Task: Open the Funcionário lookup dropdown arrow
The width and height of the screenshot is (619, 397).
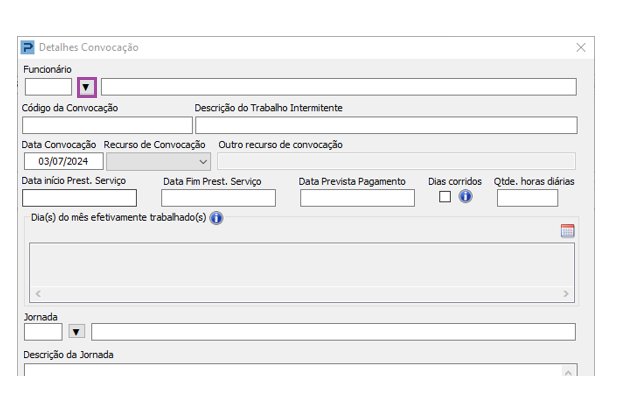Action: coord(87,87)
